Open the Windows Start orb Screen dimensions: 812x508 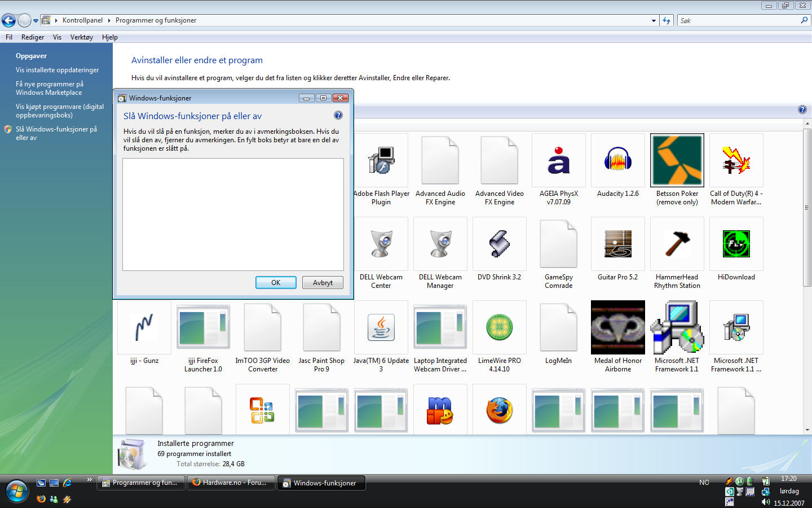16,491
